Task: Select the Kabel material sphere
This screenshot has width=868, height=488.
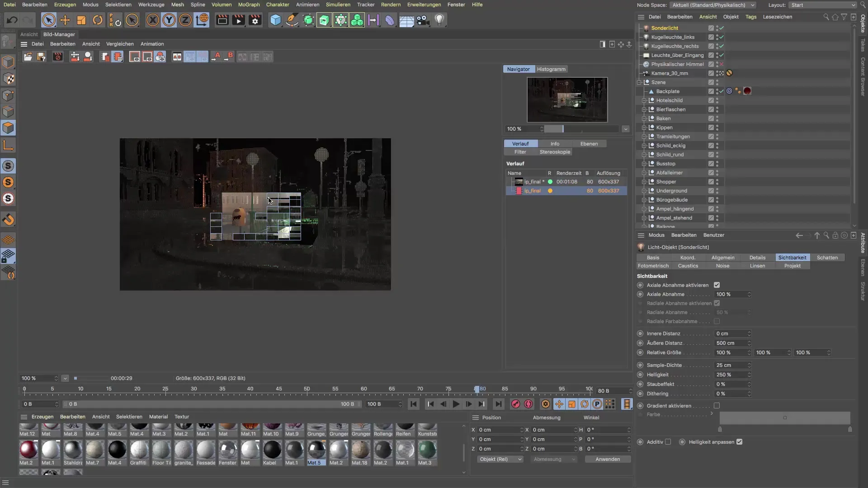Action: [x=272, y=450]
